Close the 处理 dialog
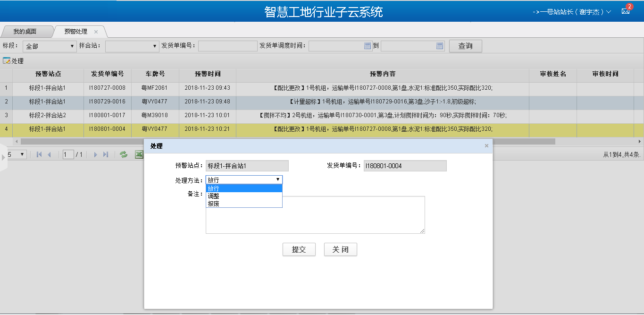644x315 pixels. click(486, 146)
